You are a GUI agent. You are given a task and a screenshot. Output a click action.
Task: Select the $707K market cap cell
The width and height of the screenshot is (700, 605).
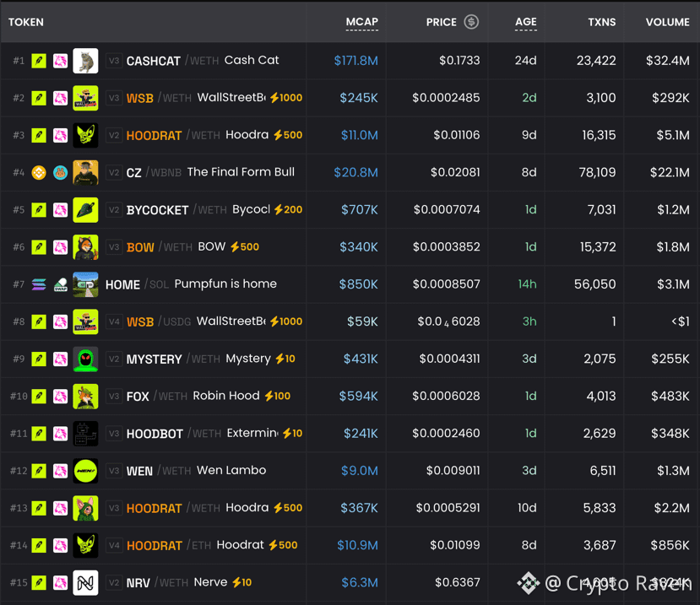360,210
